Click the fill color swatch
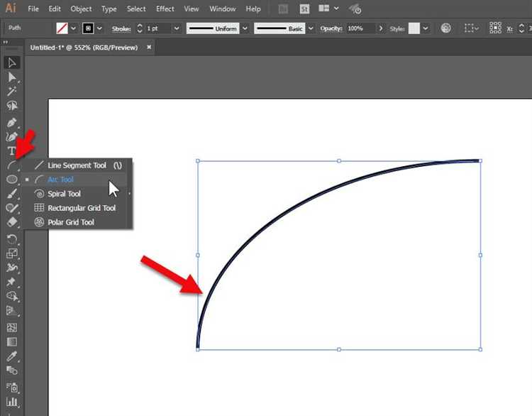The height and width of the screenshot is (416, 532). 62,28
